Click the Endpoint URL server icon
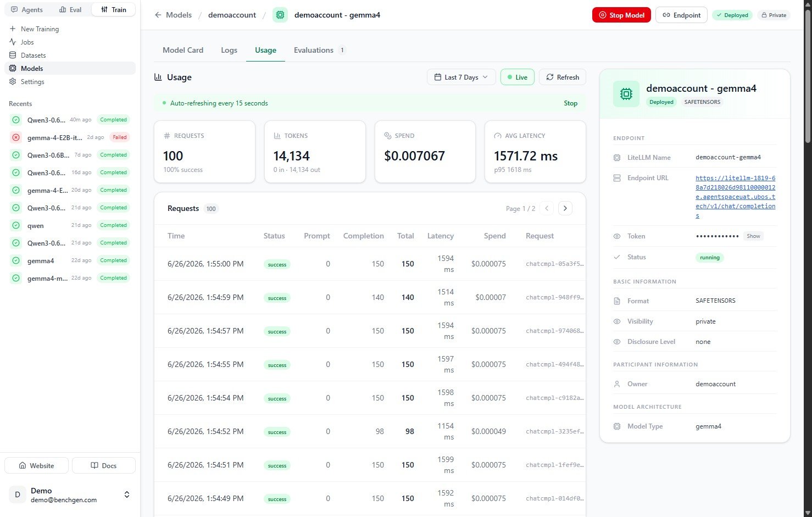812x517 pixels. click(x=617, y=178)
